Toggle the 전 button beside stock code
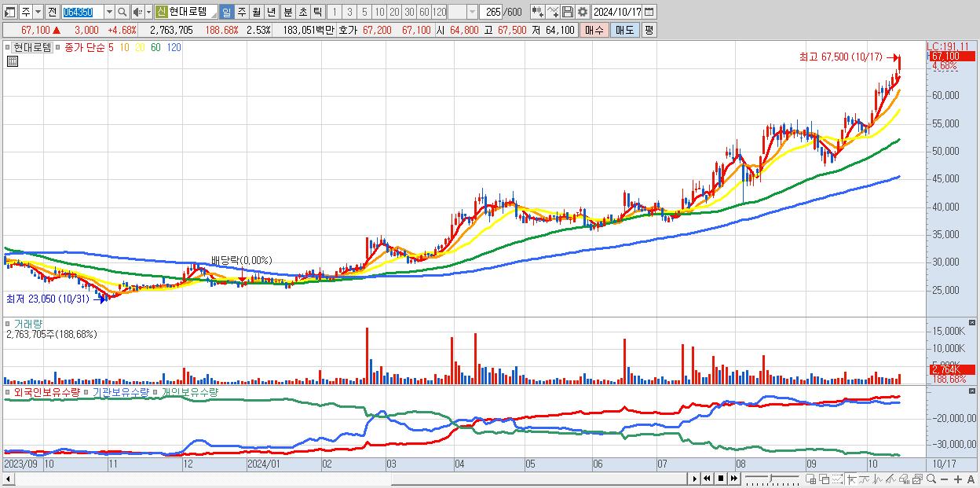This screenshot has width=980, height=488. click(52, 12)
